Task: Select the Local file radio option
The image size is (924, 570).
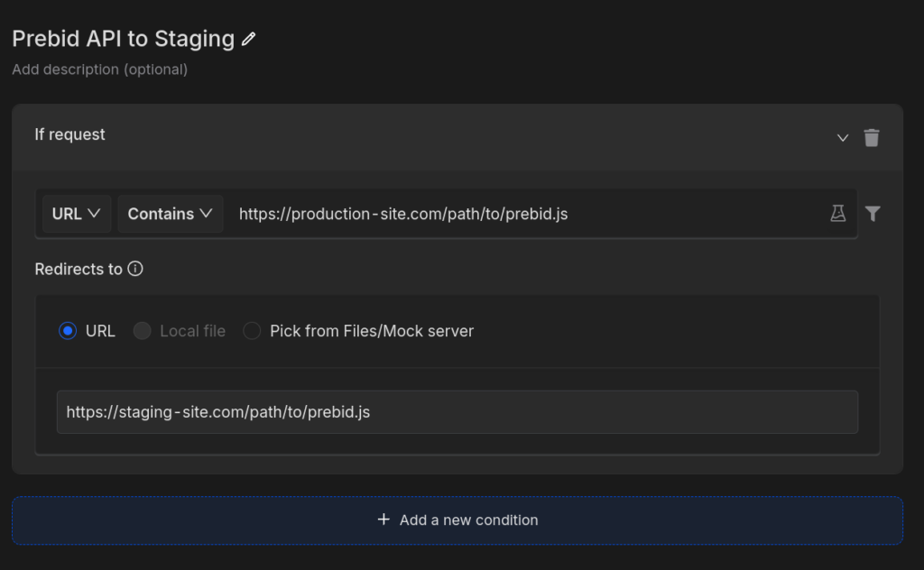Action: 142,331
